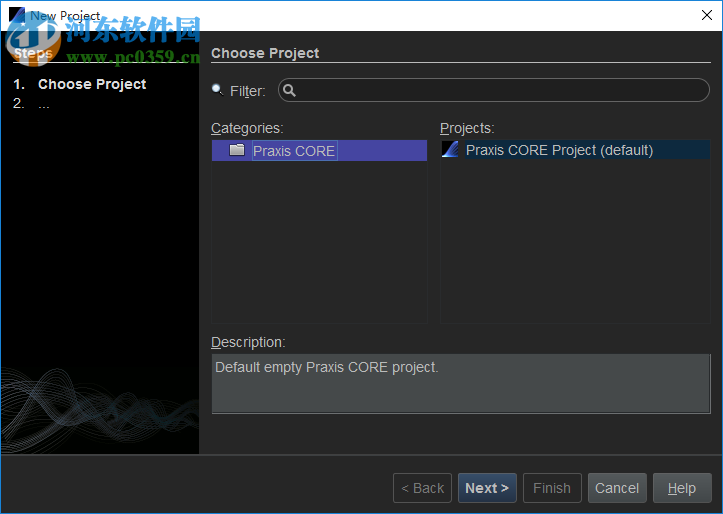Screen dimensions: 723x514
Task: Select Praxis CORE Project (default)
Action: tap(575, 150)
